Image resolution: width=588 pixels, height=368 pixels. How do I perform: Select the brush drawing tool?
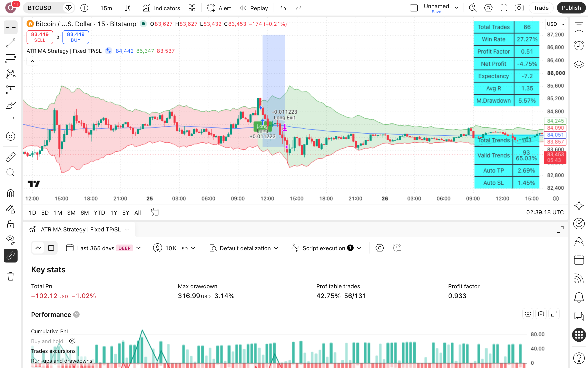tap(10, 105)
